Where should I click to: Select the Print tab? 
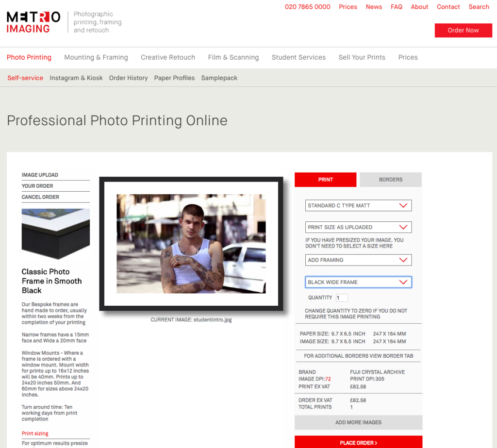point(325,180)
